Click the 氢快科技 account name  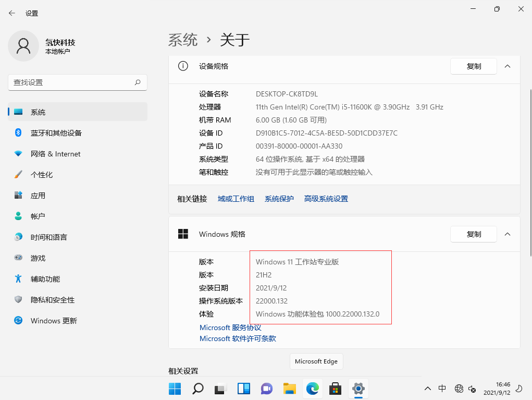point(60,42)
